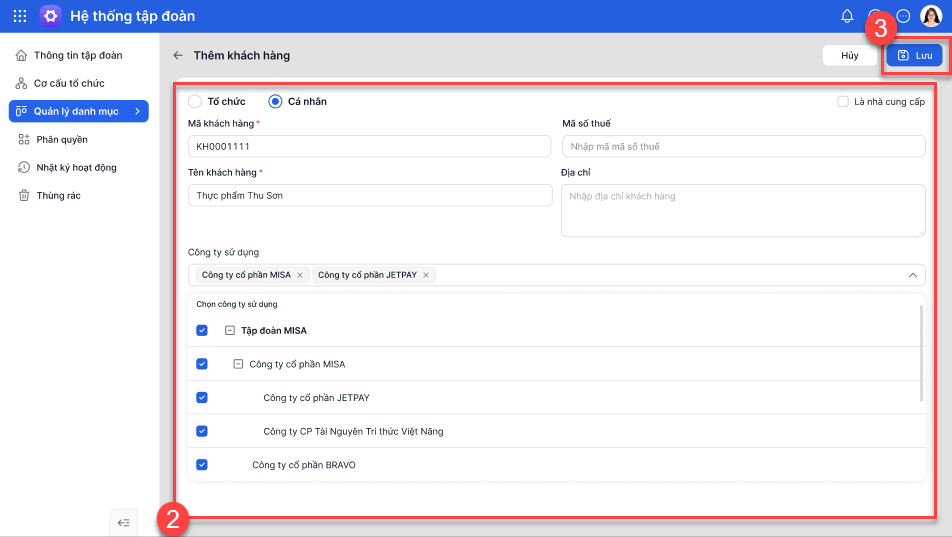Focus the Tên khách hàng field
The height and width of the screenshot is (537, 952).
point(370,196)
